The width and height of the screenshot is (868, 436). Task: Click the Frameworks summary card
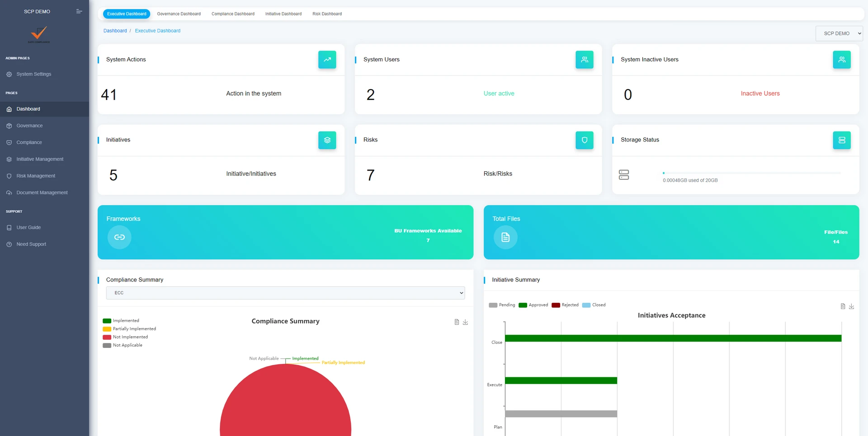point(285,232)
